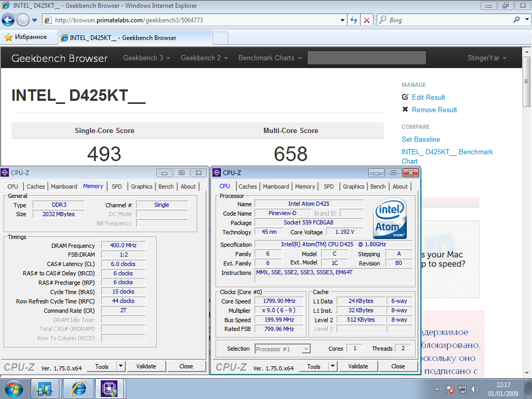Click CPU-Z icon in right window title bar
This screenshot has width=532, height=399.
(217, 172)
